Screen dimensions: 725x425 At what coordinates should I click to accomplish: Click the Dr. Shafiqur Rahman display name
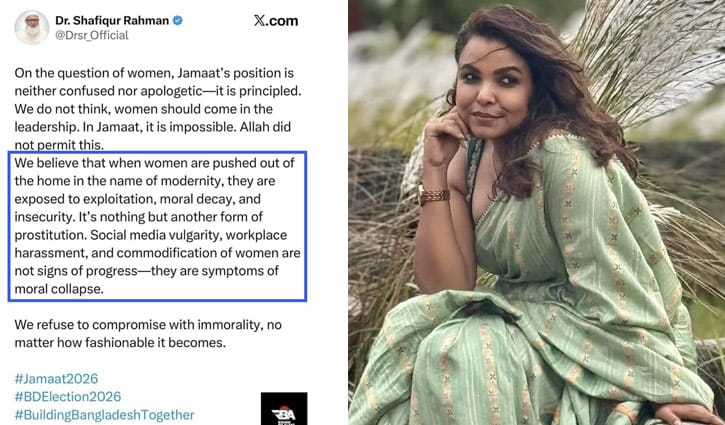point(112,20)
